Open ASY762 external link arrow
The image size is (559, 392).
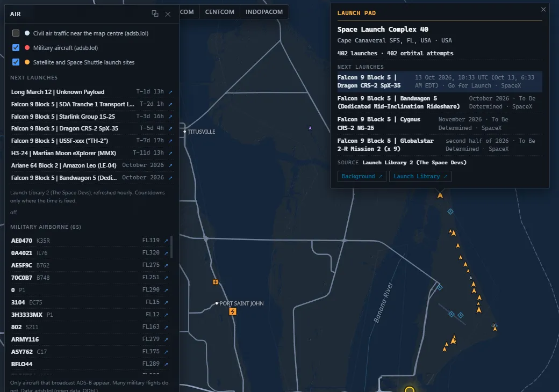[166, 352]
